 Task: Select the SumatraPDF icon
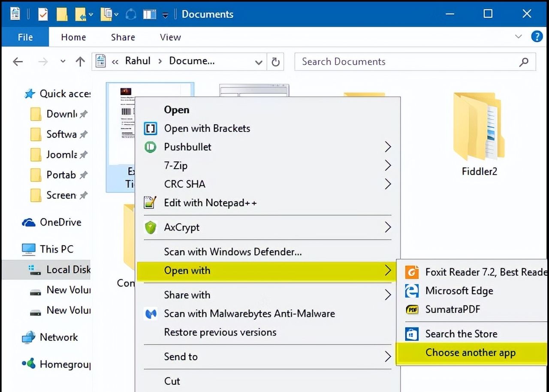412,309
